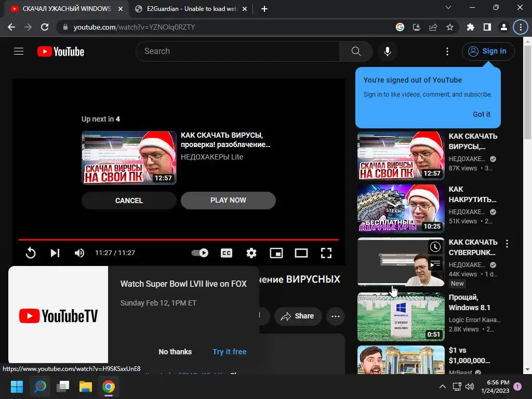Enable miniplayer mode
This screenshot has width=532, height=399.
(276, 253)
